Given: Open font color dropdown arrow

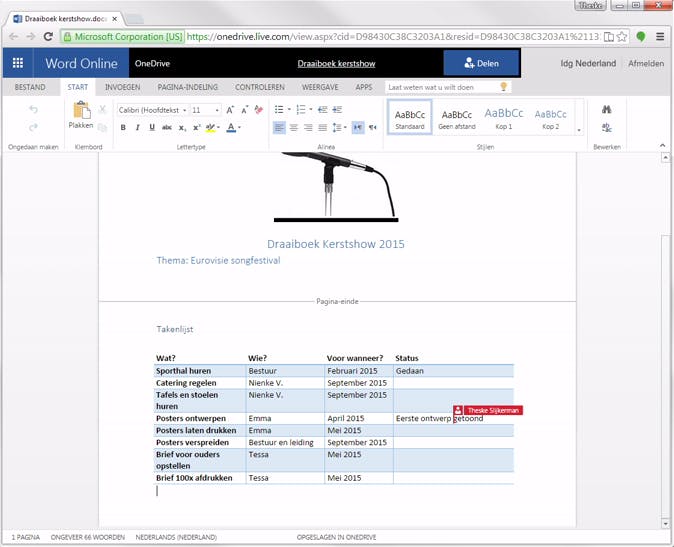Looking at the screenshot, I should pyautogui.click(x=239, y=127).
